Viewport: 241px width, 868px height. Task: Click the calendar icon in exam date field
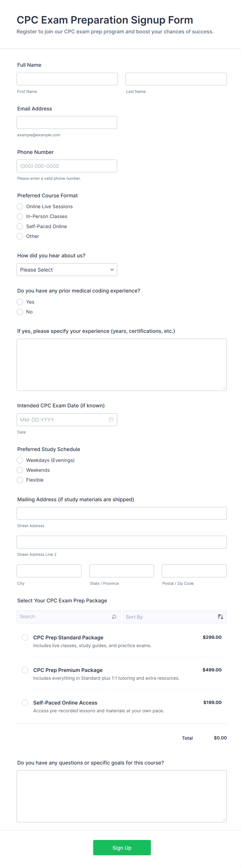[x=111, y=420]
